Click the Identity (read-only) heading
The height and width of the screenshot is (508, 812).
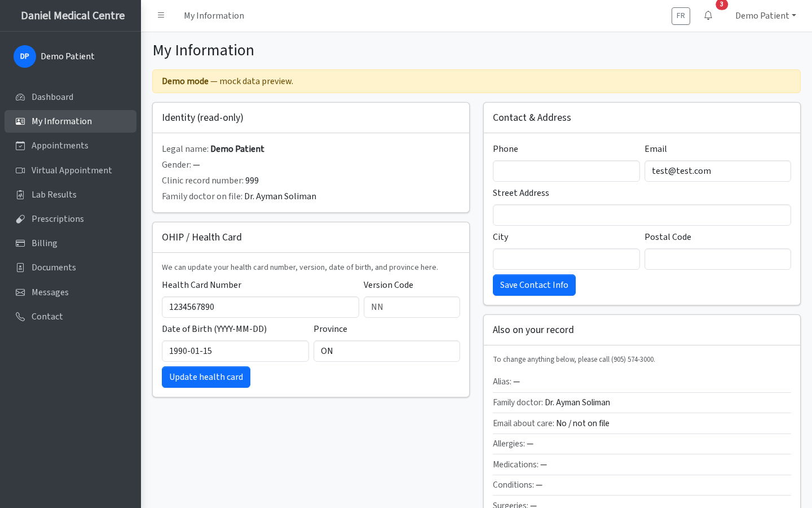(202, 117)
